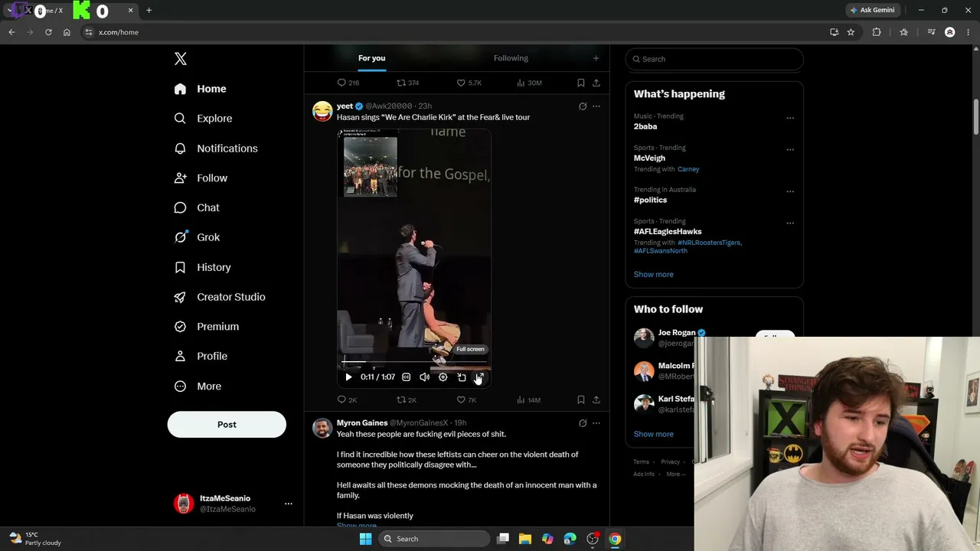Image resolution: width=980 pixels, height=551 pixels.
Task: Open options for McVeigh trend
Action: [x=790, y=150]
